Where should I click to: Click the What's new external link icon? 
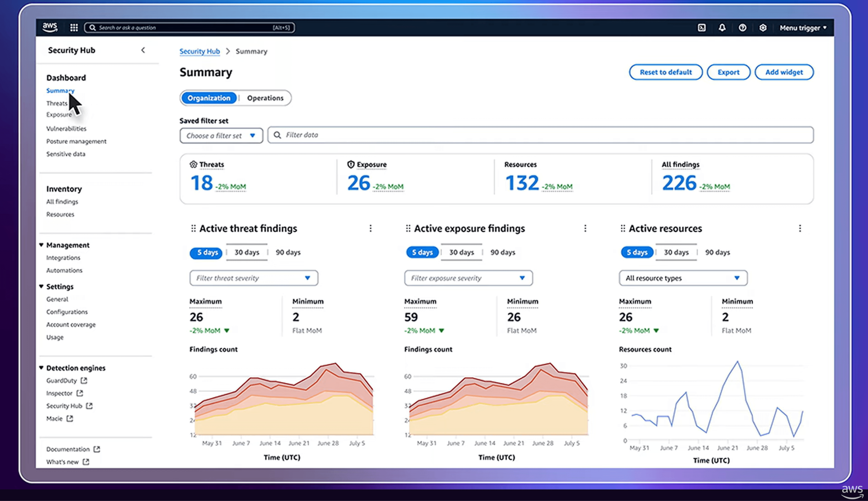point(86,461)
